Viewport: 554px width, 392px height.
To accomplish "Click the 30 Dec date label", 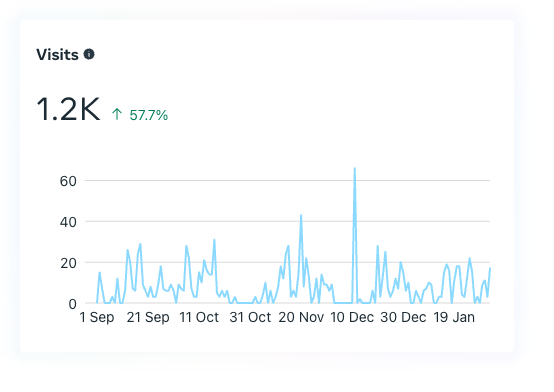I will point(403,317).
